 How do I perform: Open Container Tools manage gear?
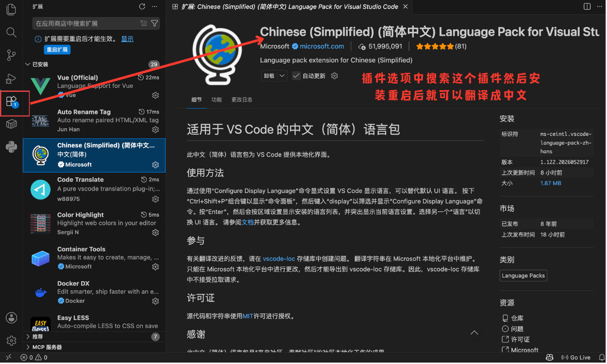[x=155, y=267]
